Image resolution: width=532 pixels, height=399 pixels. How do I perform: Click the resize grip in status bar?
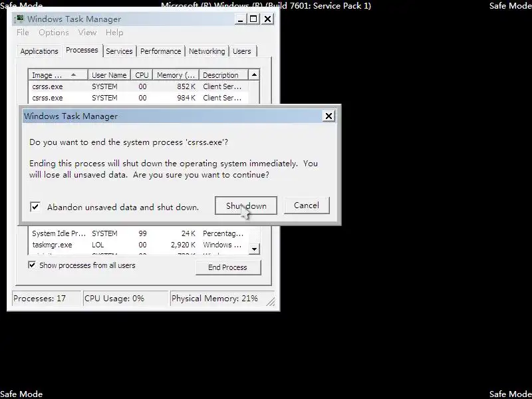(x=271, y=301)
